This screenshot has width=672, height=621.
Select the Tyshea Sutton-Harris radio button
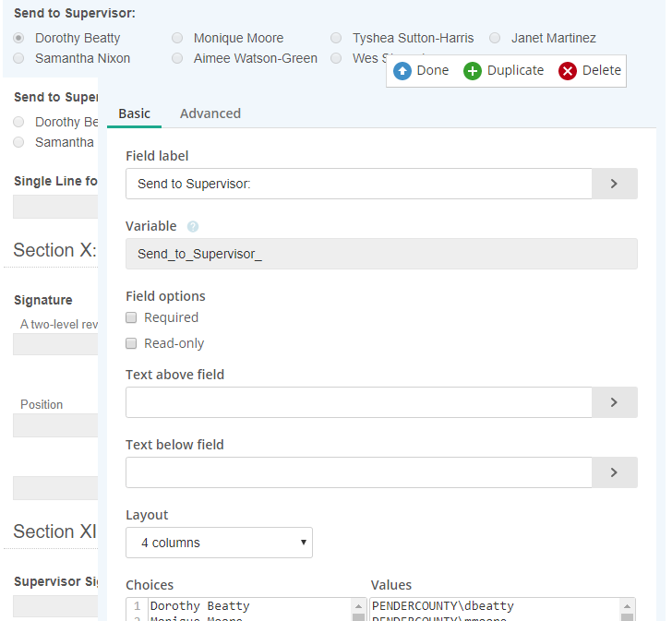336,38
